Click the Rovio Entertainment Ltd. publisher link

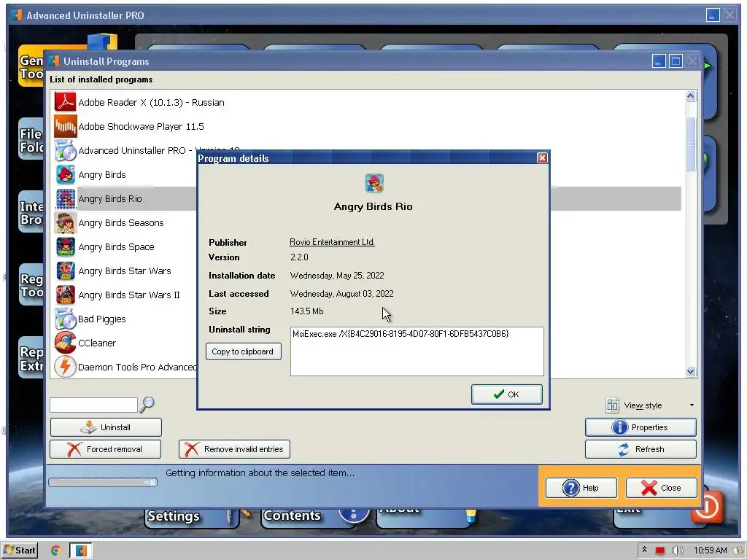tap(332, 242)
